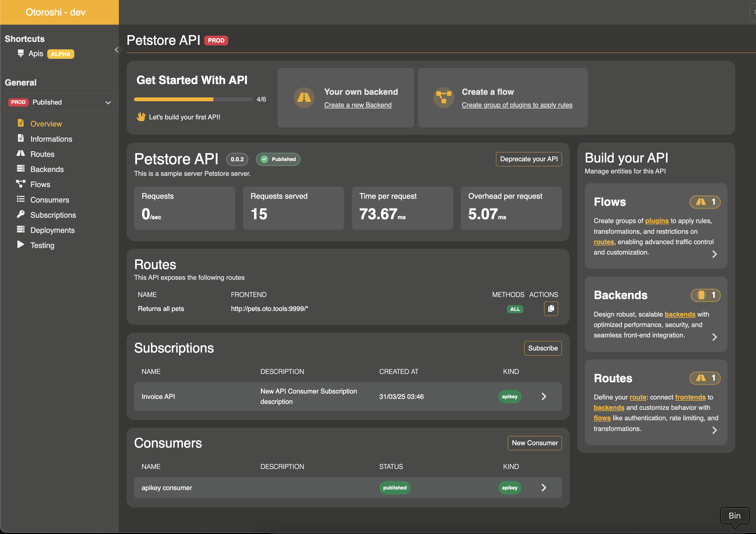Image resolution: width=756 pixels, height=534 pixels.
Task: Collapse the sidebar with the arrow handle
Action: [x=116, y=50]
